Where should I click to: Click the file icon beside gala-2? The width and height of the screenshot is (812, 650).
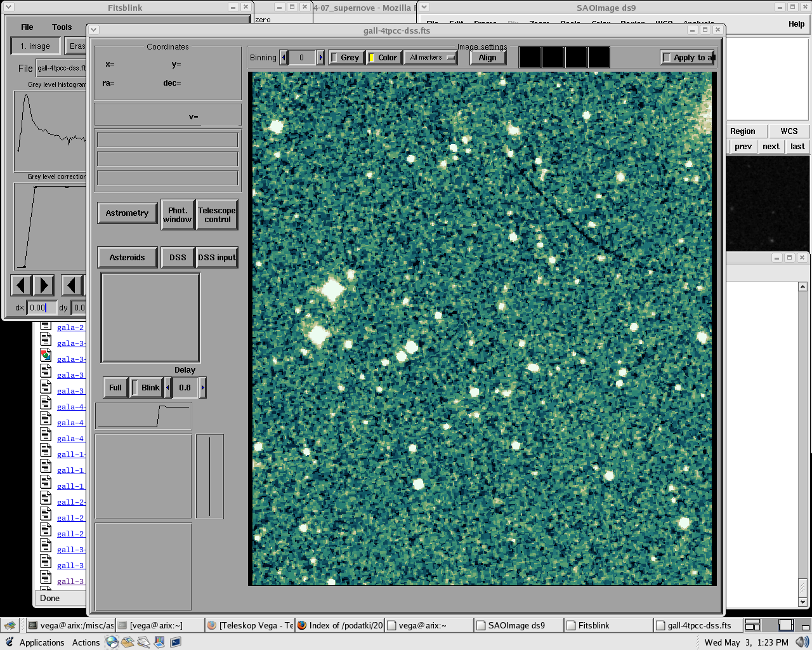click(x=46, y=325)
